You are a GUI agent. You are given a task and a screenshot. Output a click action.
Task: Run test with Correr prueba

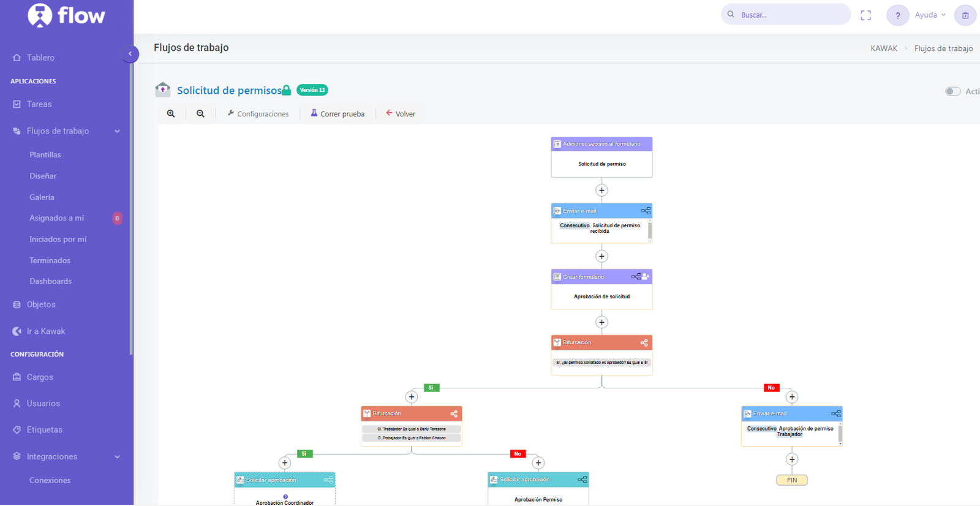click(337, 114)
